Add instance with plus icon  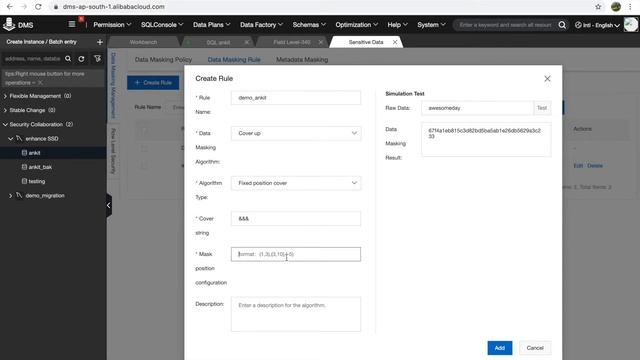click(100, 42)
